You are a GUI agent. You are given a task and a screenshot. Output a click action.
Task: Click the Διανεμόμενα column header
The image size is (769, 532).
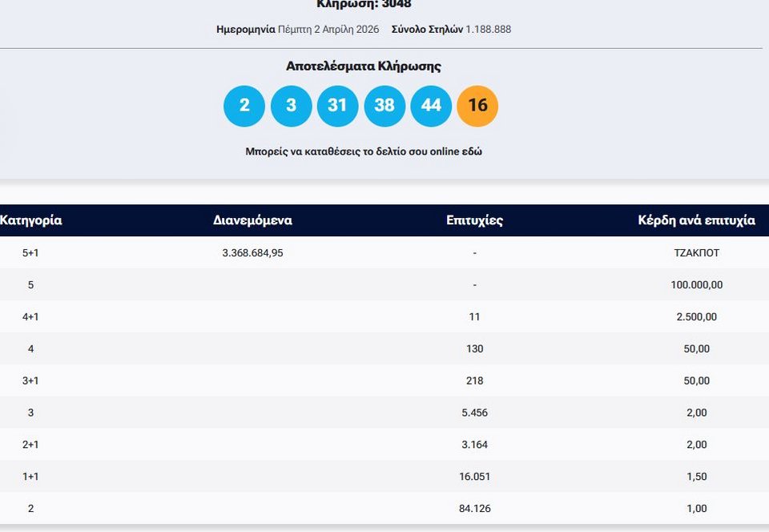[x=252, y=220]
